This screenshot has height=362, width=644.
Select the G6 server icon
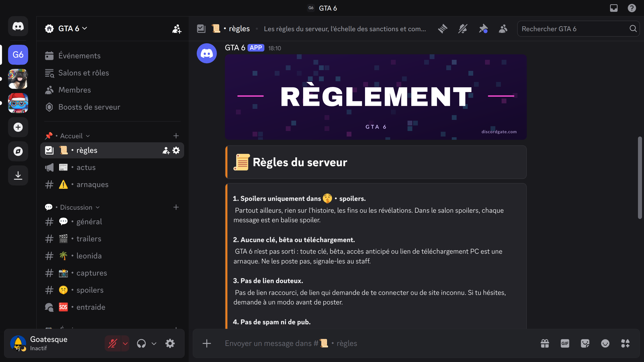tap(18, 55)
